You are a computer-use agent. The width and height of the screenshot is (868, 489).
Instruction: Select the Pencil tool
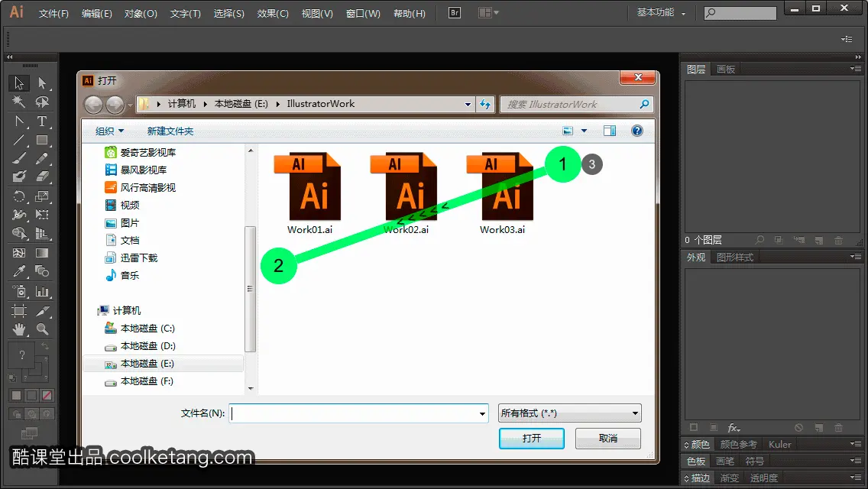(42, 159)
